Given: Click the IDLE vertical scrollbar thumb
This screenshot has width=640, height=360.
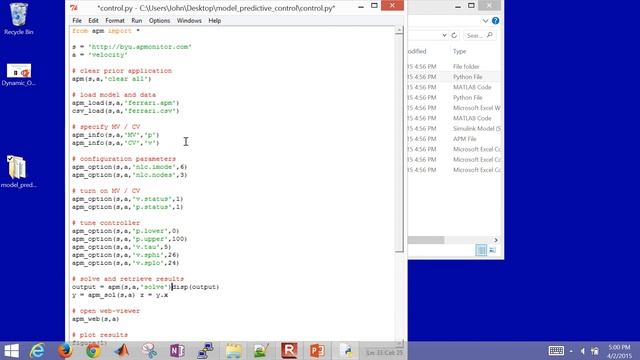Looking at the screenshot, I should click(x=399, y=143).
